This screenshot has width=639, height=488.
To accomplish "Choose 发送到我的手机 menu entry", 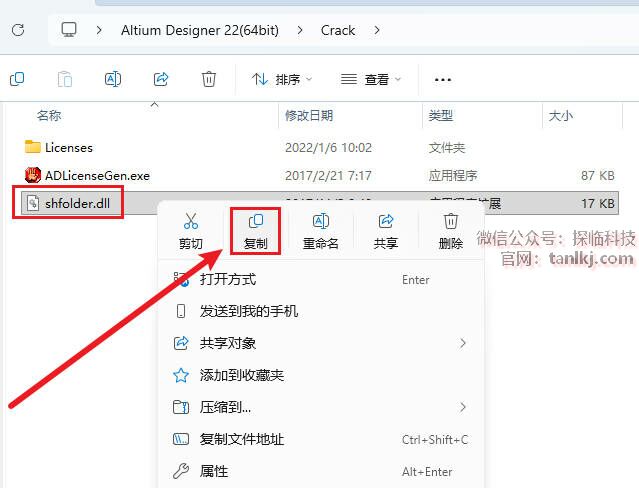I will pyautogui.click(x=320, y=311).
